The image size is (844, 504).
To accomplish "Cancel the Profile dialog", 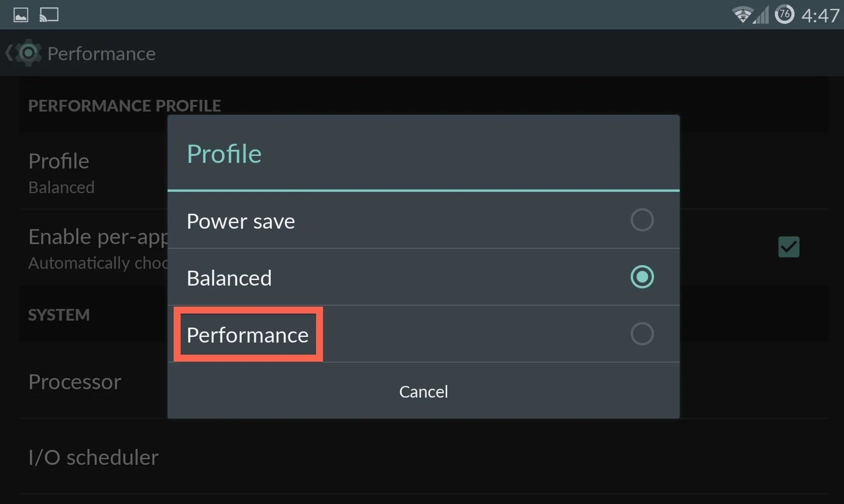I will pos(423,391).
